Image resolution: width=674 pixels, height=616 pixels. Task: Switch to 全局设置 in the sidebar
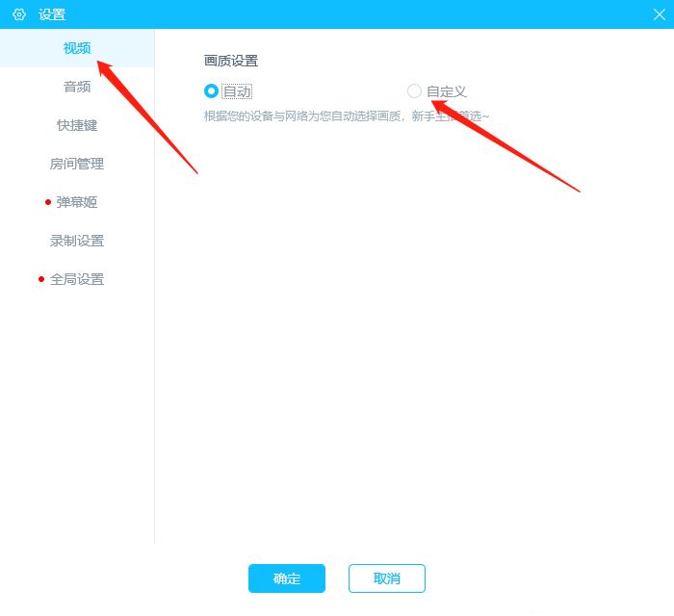tap(77, 279)
